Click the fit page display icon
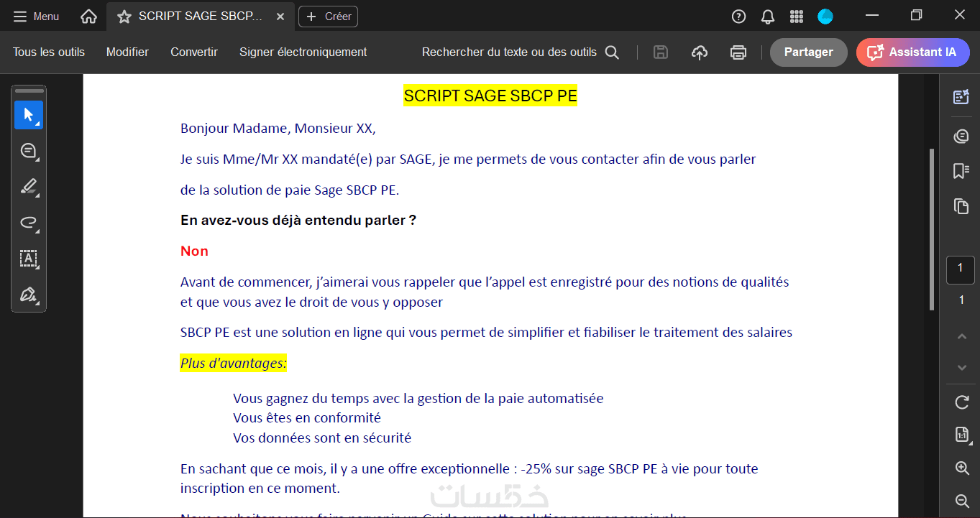980x518 pixels. [x=962, y=435]
